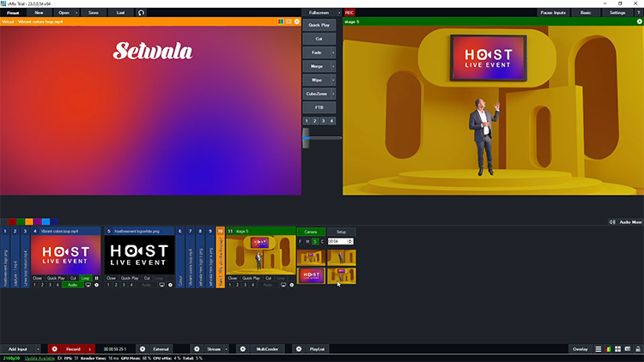Select the red category color swatch
Viewport: 644px width, 362px height.
(12, 221)
